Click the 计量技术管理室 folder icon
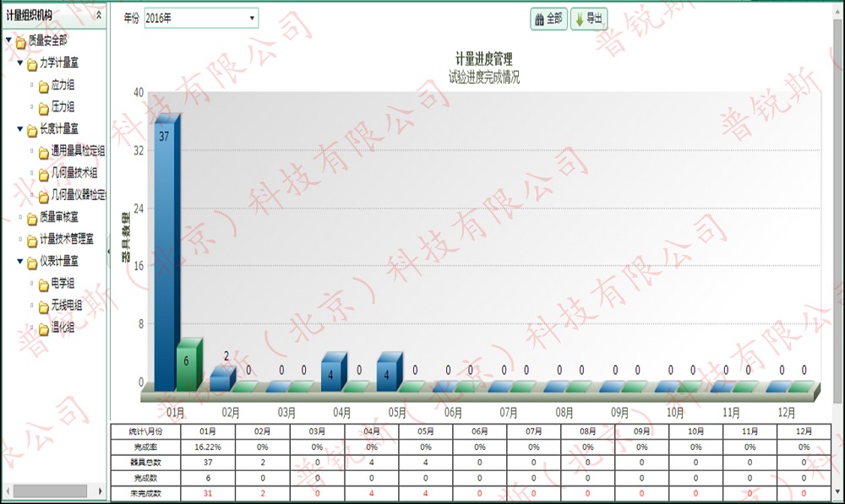The height and width of the screenshot is (504, 845). 32,240
